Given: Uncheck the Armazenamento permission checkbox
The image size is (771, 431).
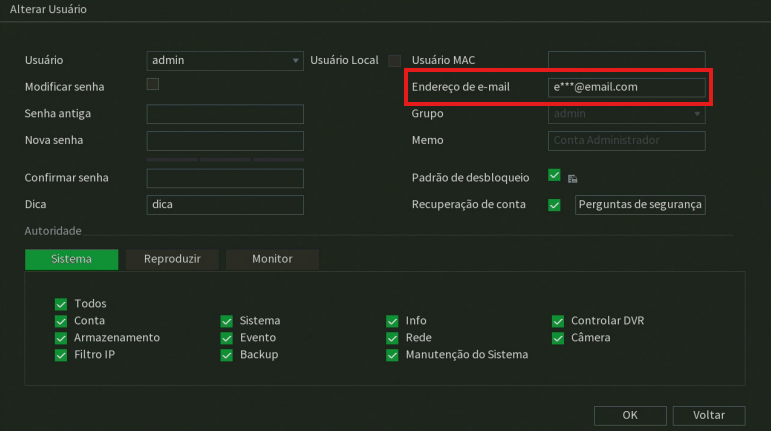Looking at the screenshot, I should tap(61, 338).
